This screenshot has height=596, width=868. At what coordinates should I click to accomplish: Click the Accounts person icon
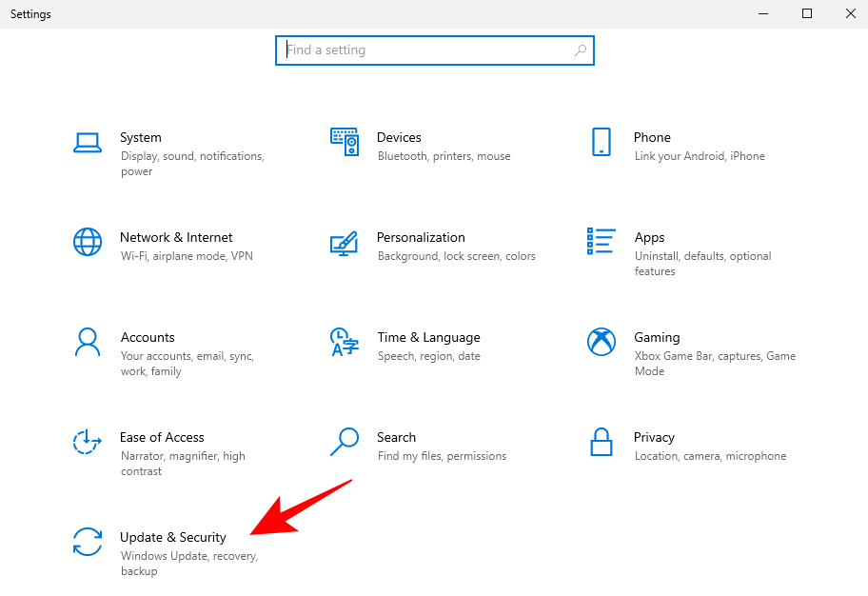point(88,341)
